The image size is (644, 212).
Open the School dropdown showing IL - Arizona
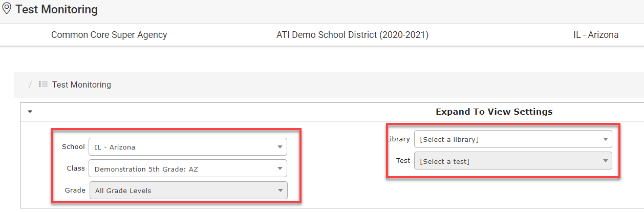click(x=188, y=147)
